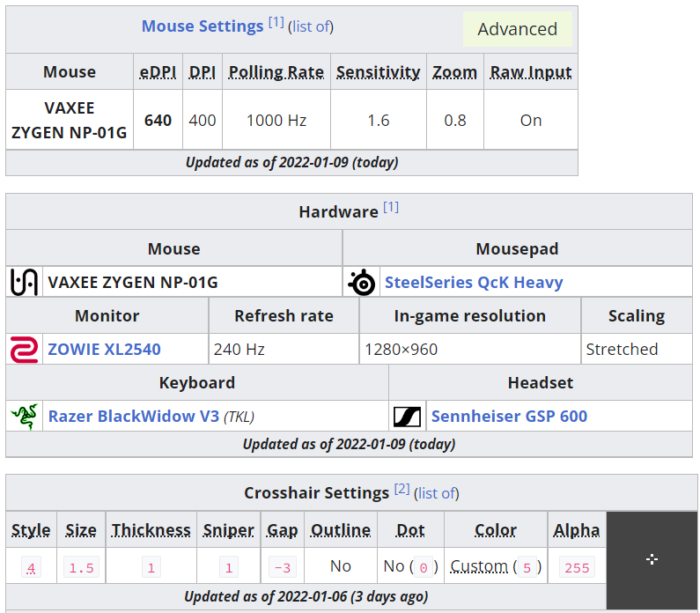Screen dimensions: 700x613
Task: Click the Raw Input column header
Action: coord(531,72)
